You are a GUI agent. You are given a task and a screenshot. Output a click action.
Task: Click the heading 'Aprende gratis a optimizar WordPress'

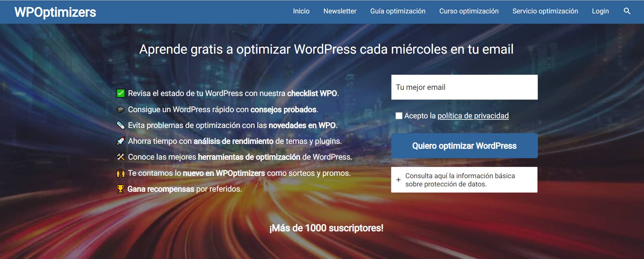pos(247,49)
